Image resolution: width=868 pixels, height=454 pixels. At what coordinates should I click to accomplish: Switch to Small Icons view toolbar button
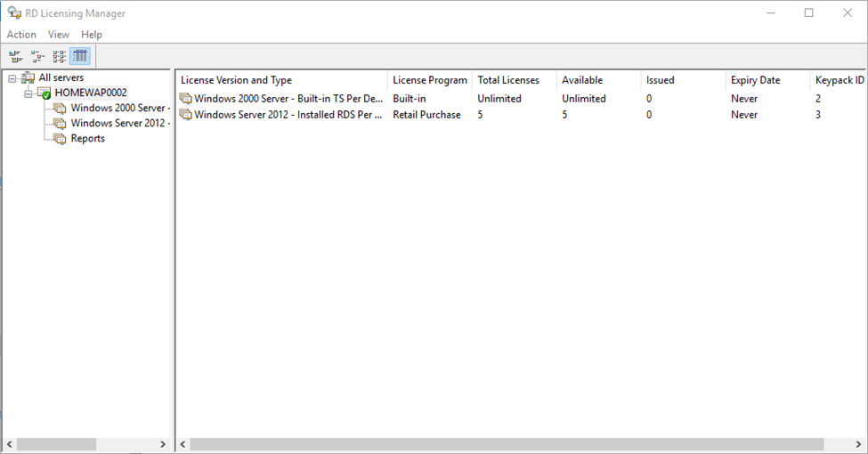pos(37,56)
